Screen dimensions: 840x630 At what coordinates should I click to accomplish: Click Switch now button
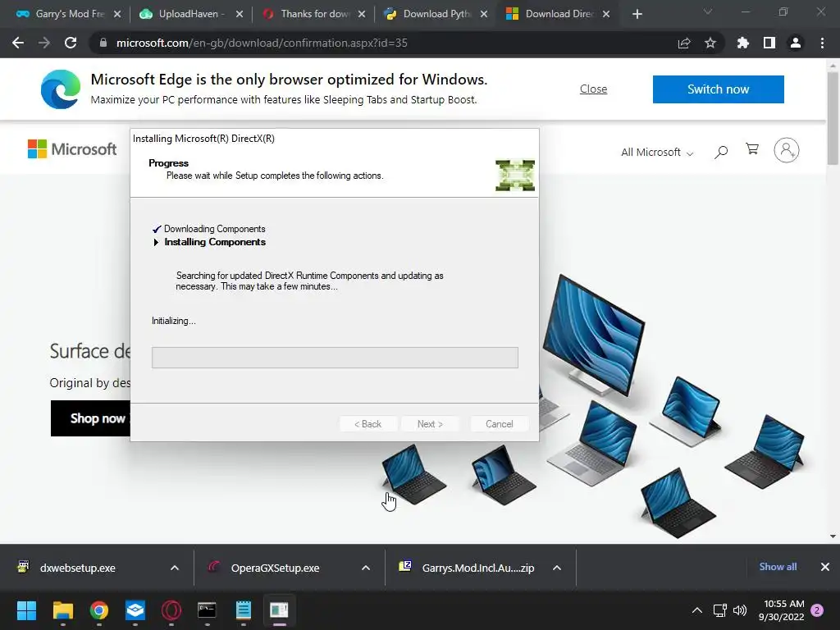(x=718, y=89)
